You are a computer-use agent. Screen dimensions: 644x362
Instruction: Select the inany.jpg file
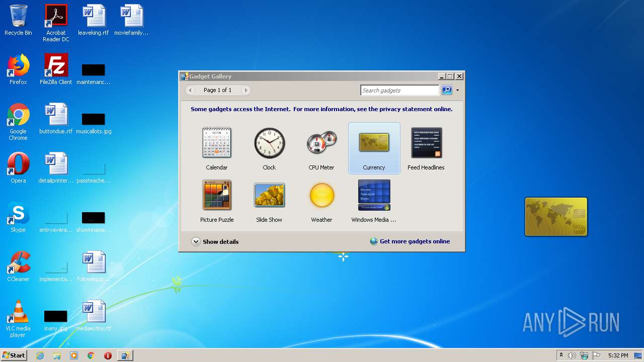(x=56, y=321)
